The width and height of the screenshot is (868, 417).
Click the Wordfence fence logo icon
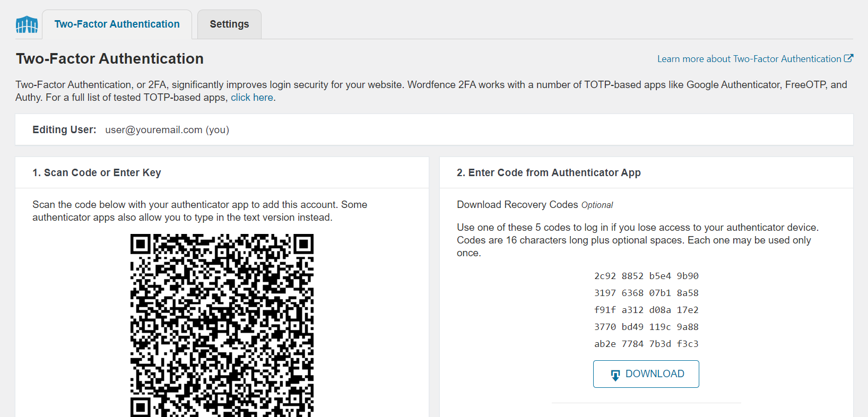point(27,24)
